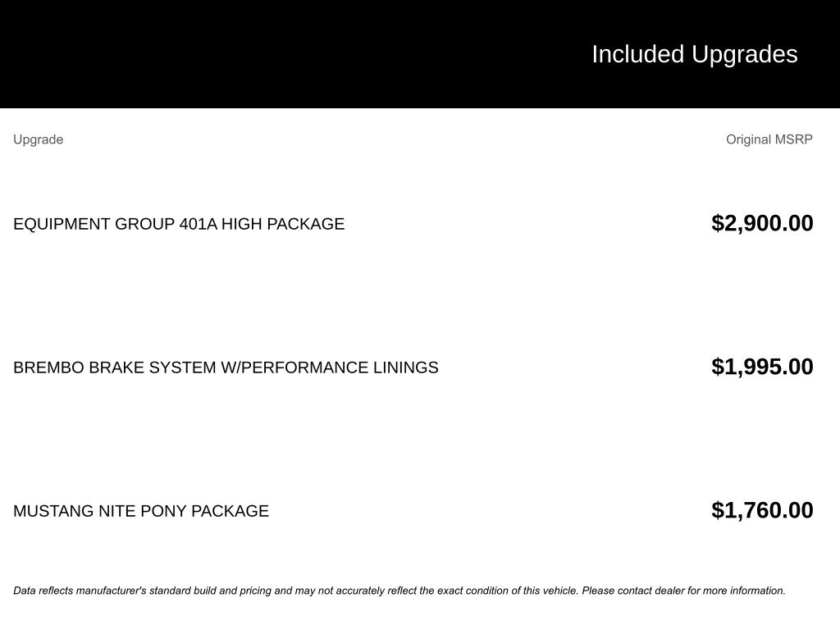The width and height of the screenshot is (840, 630).
Task: Click the $2,900.00 price
Action: coord(762,223)
